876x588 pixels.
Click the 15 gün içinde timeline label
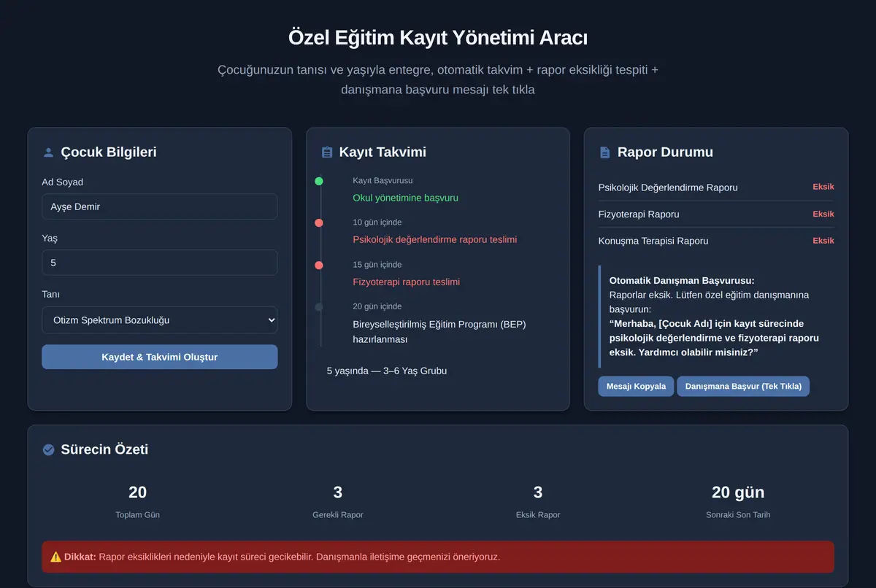click(377, 264)
